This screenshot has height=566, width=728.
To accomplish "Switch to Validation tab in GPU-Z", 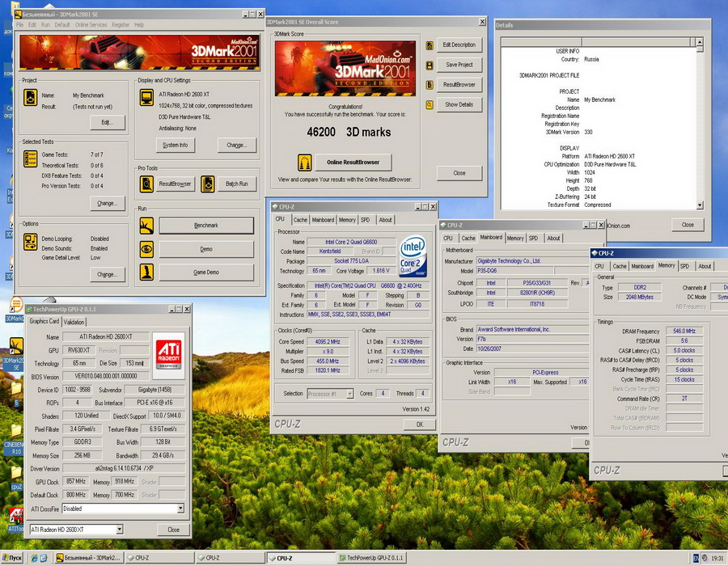I will (74, 322).
